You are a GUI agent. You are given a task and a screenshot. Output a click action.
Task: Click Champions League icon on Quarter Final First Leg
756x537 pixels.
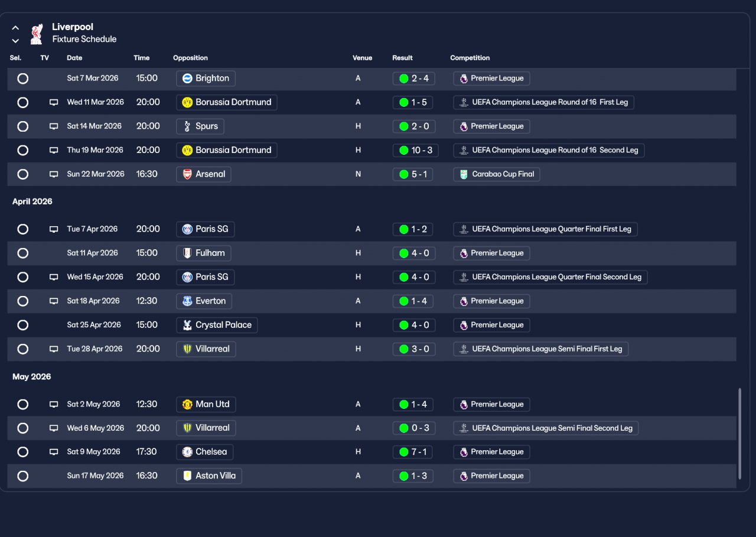pos(464,229)
